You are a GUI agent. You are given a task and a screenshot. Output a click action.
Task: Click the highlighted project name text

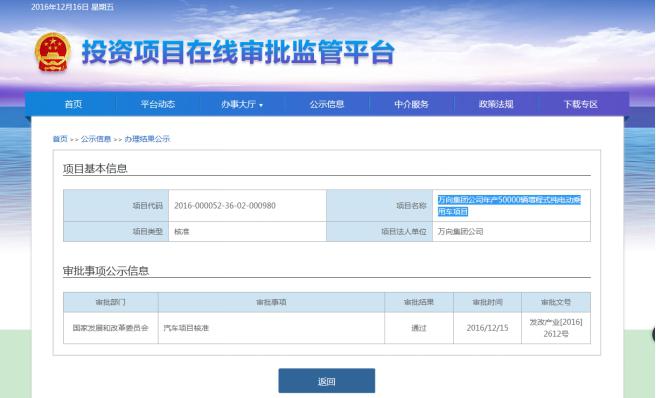509,205
